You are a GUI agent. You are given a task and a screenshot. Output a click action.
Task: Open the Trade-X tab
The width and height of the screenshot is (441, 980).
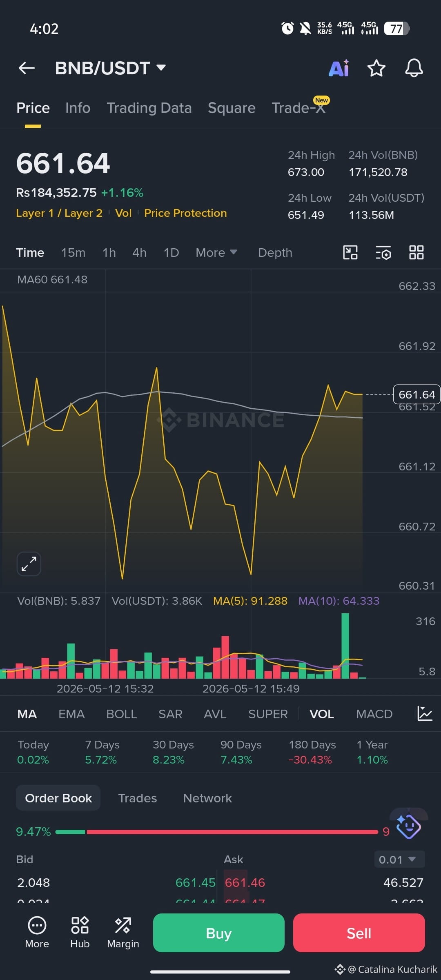[x=298, y=108]
